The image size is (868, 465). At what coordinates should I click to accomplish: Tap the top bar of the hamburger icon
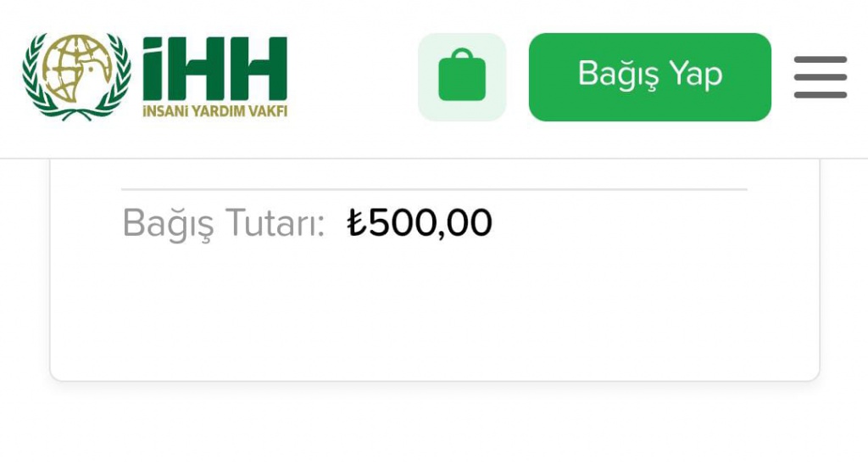(x=820, y=59)
